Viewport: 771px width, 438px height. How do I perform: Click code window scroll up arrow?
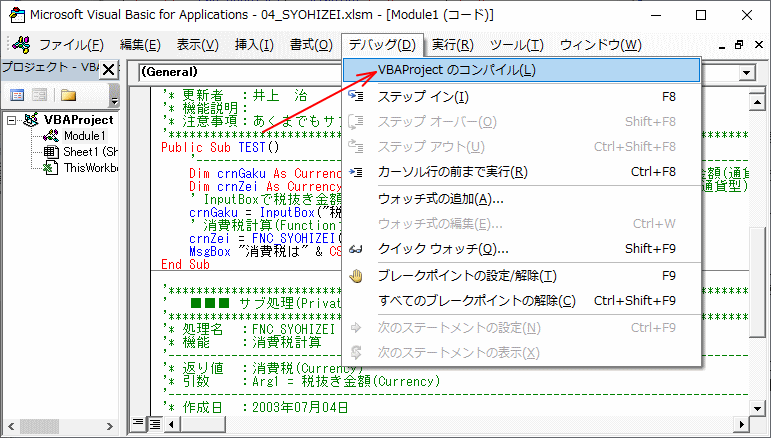(757, 102)
